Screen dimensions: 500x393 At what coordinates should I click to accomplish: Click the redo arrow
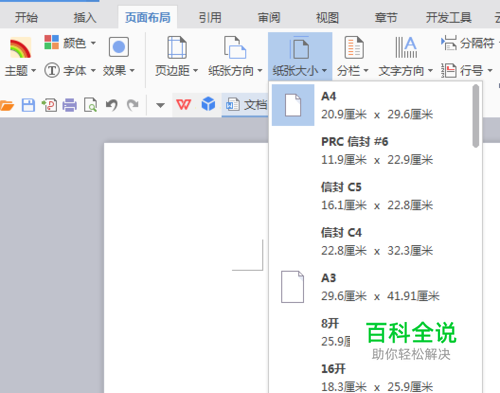(x=133, y=105)
